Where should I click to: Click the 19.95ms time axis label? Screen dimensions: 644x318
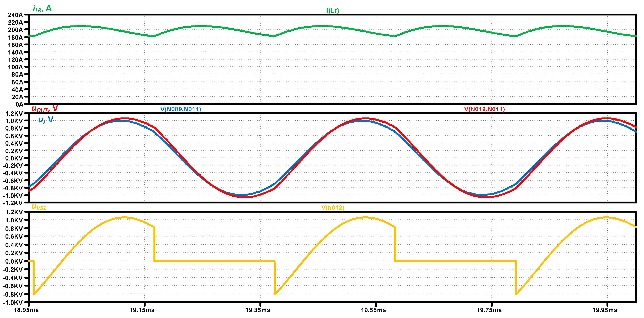[x=604, y=310]
